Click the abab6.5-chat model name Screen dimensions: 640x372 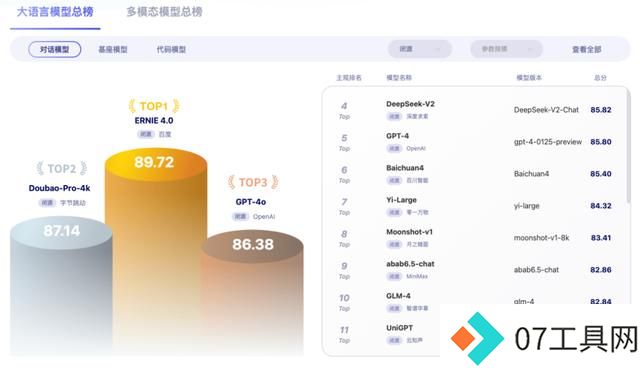coord(410,264)
